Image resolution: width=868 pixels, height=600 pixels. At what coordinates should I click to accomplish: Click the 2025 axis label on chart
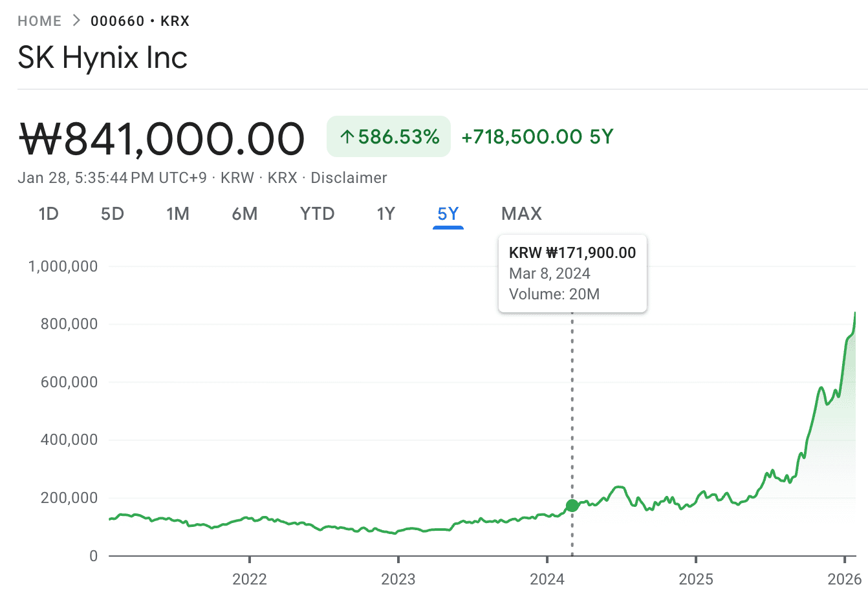click(x=696, y=579)
